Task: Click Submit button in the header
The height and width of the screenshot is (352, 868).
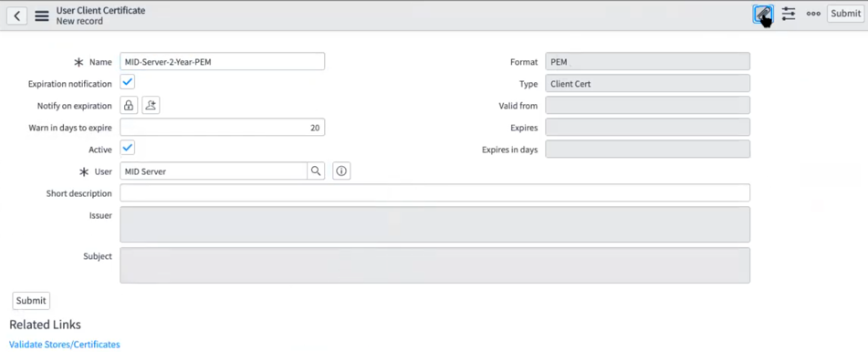Action: coord(845,14)
